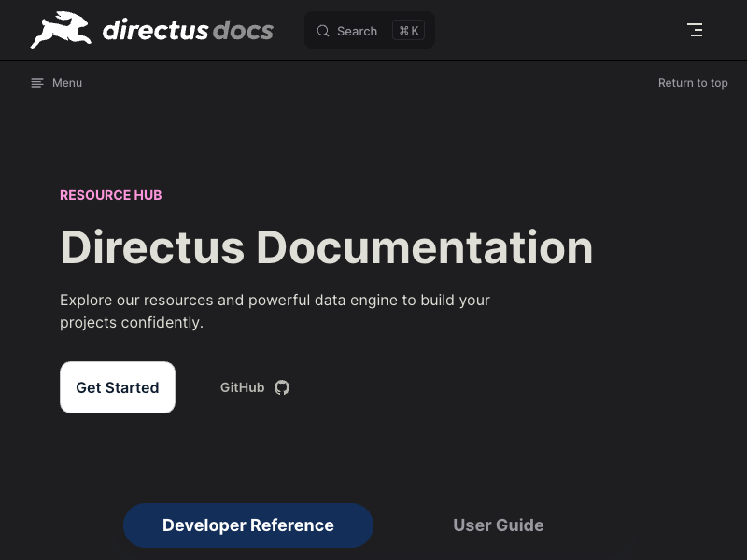
Task: Click the Directus rabbit logo
Action: [x=61, y=30]
